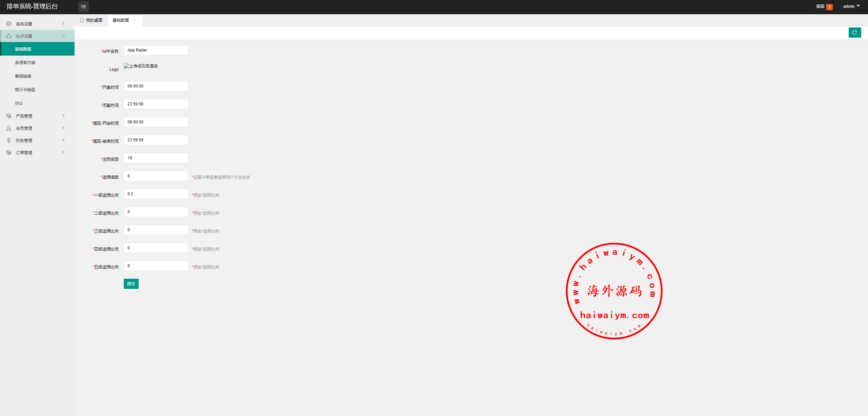This screenshot has width=868, height=416.
Task: Collapse the 站点设置 menu chevron
Action: point(63,36)
